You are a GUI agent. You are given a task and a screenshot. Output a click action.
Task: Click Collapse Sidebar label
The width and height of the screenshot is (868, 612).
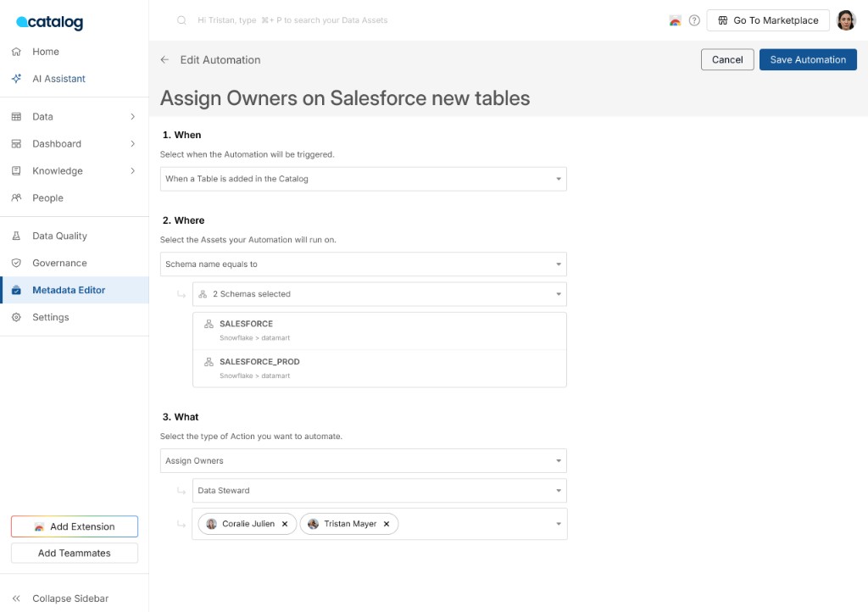pyautogui.click(x=70, y=598)
